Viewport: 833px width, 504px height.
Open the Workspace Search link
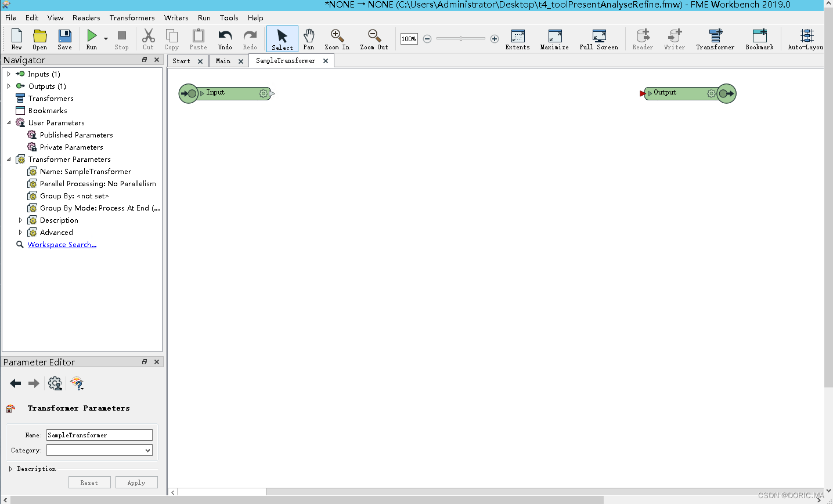(62, 245)
